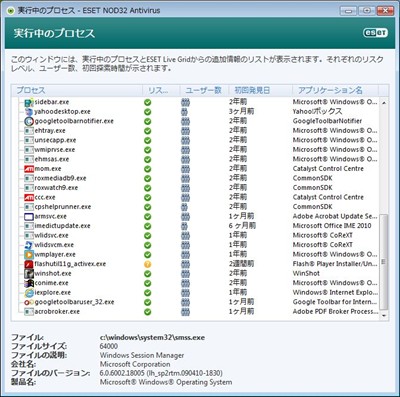
Task: Click the c:\windows\system32\smss.exe file path
Action: (x=152, y=338)
